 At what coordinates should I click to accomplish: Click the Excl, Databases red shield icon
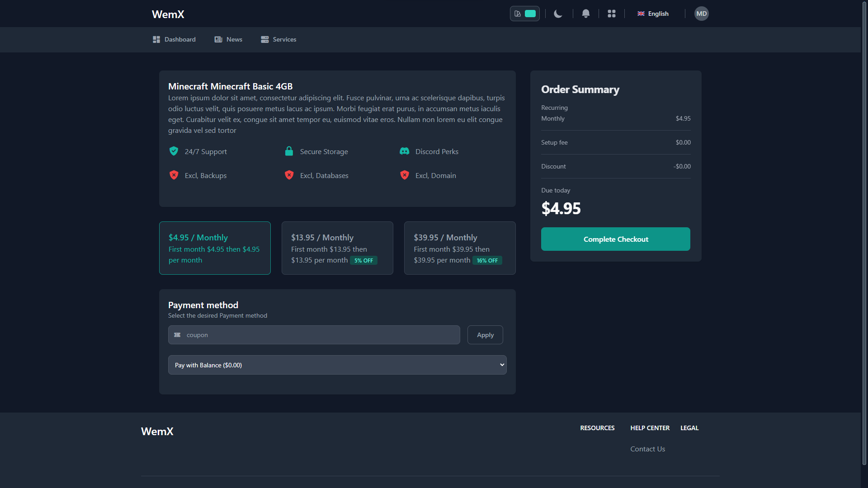pos(289,175)
